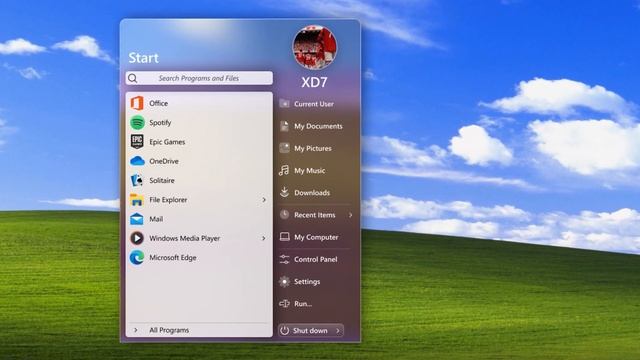Image resolution: width=640 pixels, height=360 pixels.
Task: Click the Mail entry label
Action: click(156, 219)
